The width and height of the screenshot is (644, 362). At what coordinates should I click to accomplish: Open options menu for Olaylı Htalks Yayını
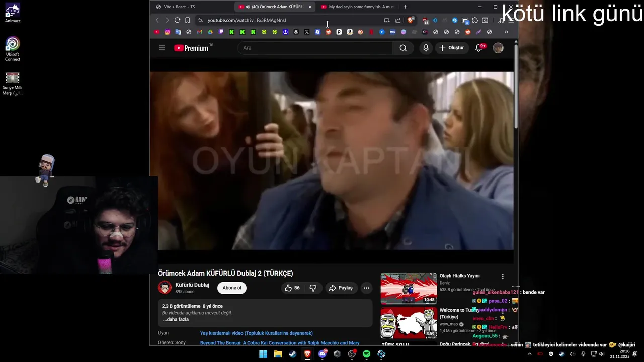pyautogui.click(x=502, y=277)
